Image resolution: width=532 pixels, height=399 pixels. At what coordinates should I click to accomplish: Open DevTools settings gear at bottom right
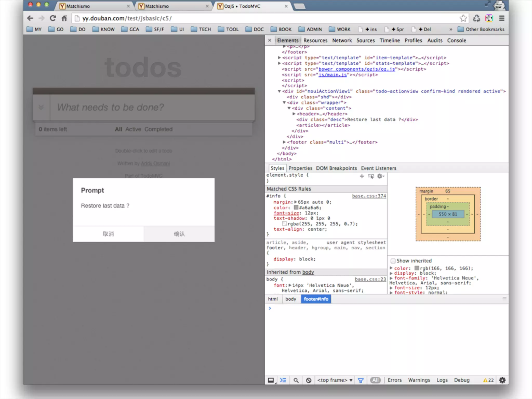point(502,380)
